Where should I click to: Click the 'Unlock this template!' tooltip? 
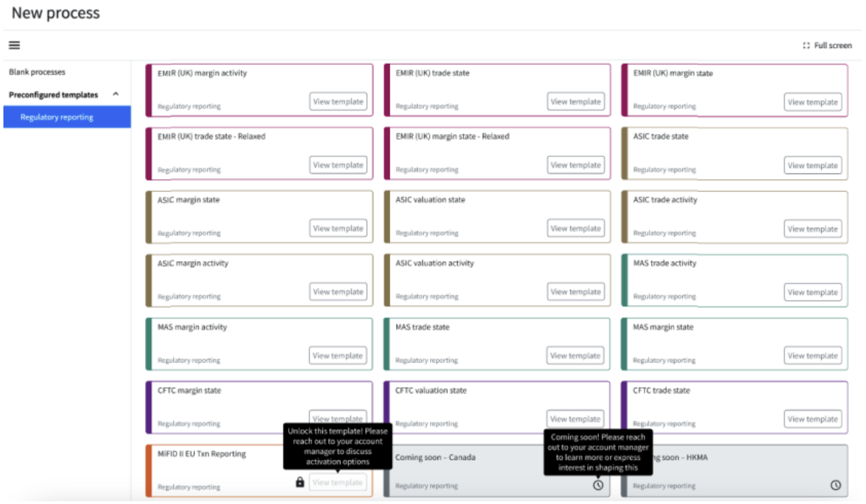(338, 446)
